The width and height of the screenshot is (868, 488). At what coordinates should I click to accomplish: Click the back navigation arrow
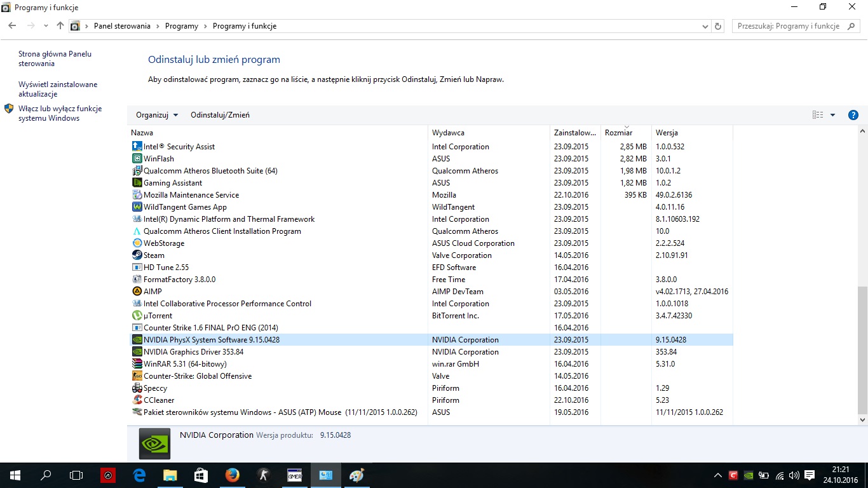(12, 26)
